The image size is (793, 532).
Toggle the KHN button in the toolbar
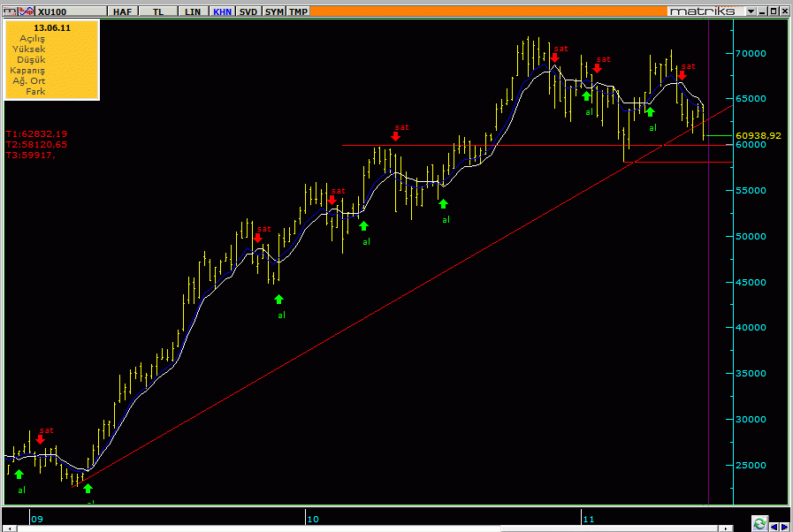point(222,11)
